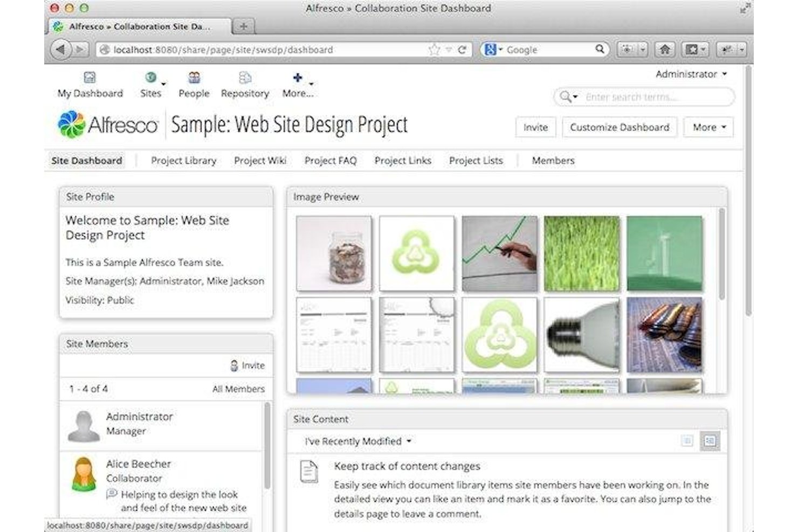Click the document icon in Site Content

click(x=309, y=472)
